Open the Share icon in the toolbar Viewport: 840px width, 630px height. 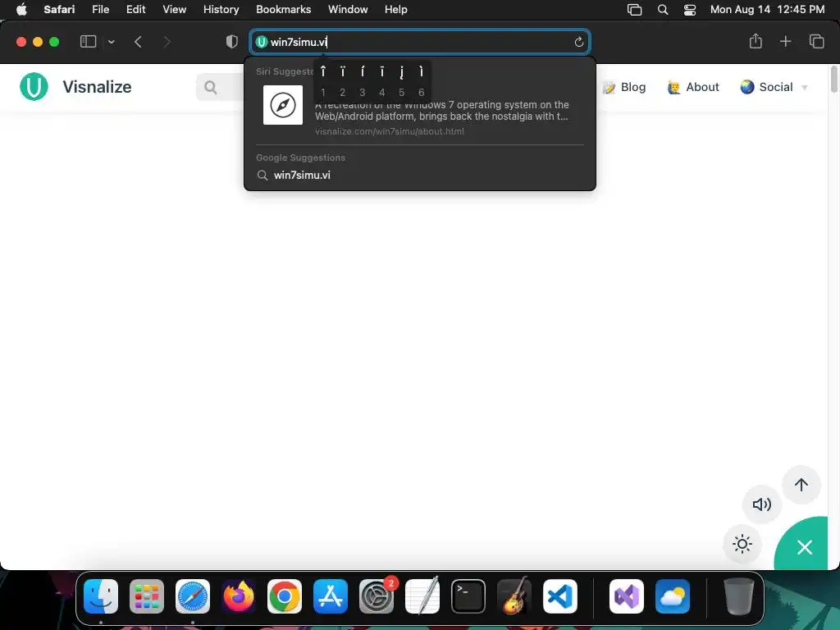click(756, 41)
